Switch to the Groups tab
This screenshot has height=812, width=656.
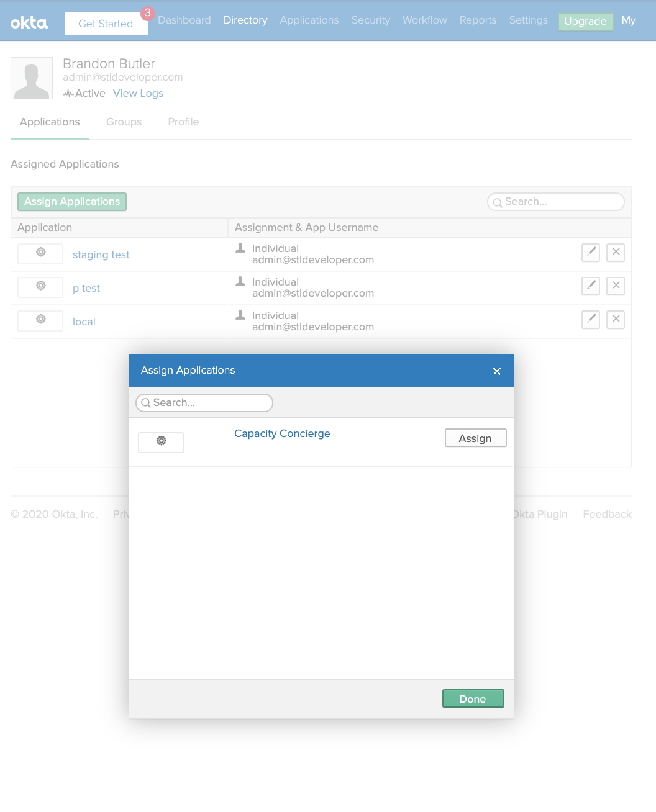(124, 122)
